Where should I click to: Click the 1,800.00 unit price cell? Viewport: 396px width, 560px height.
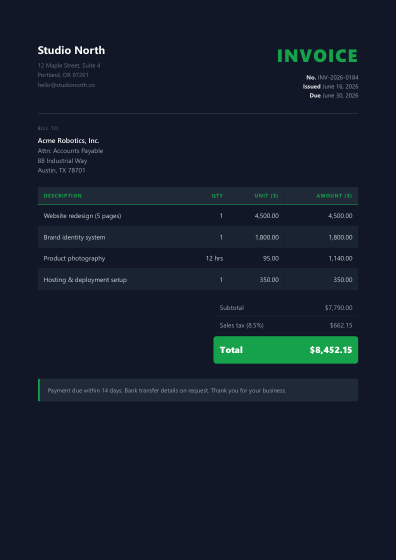(267, 238)
